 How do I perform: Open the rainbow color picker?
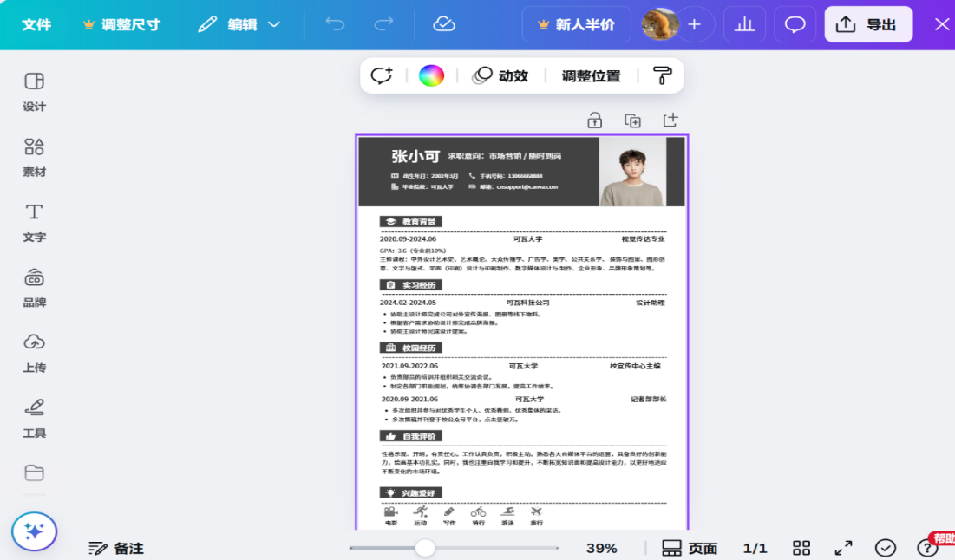point(431,75)
